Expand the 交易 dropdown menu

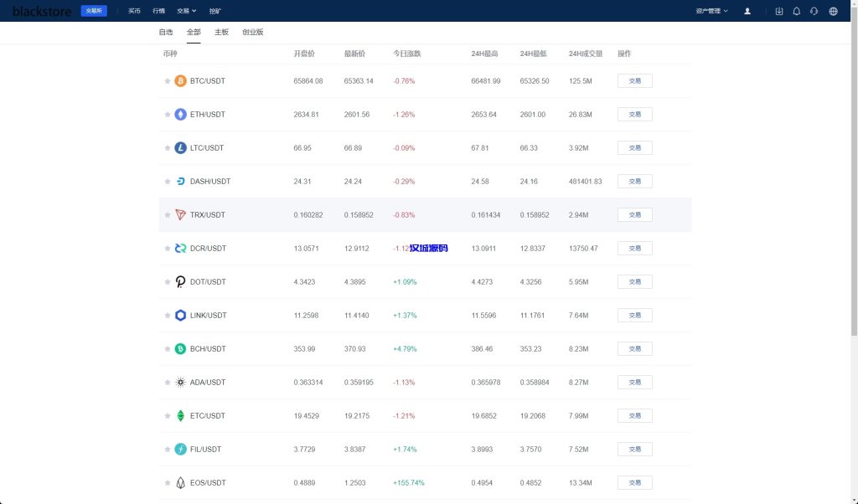(187, 11)
